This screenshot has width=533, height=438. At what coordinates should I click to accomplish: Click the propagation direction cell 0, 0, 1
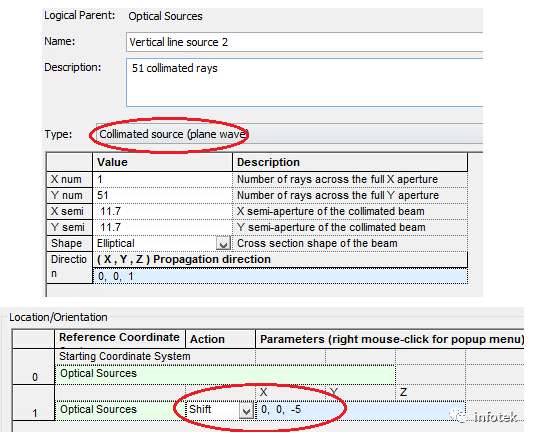tap(280, 276)
